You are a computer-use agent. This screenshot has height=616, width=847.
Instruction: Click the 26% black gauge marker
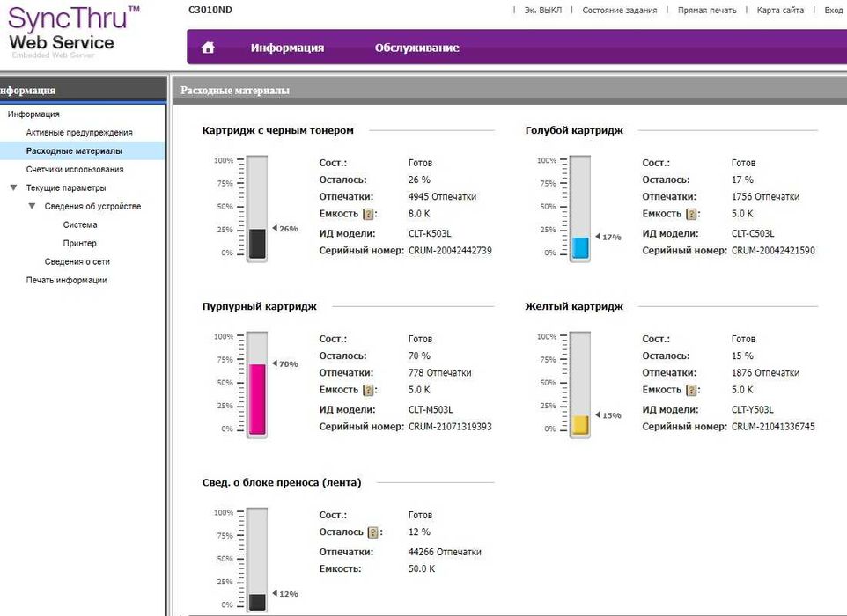click(x=285, y=229)
